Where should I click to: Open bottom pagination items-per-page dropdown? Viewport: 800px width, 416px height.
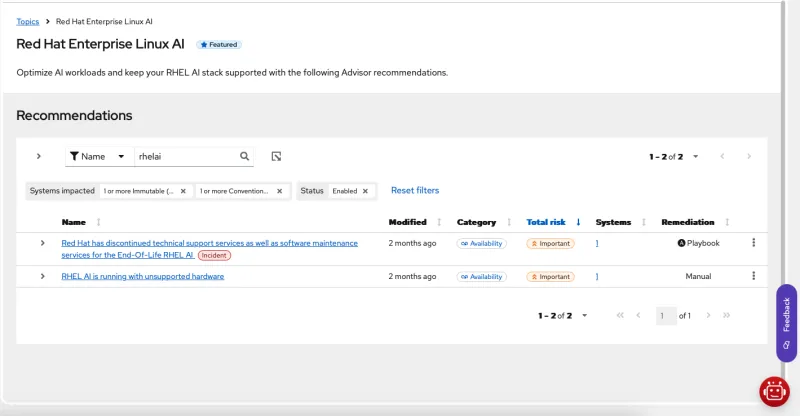tap(585, 315)
